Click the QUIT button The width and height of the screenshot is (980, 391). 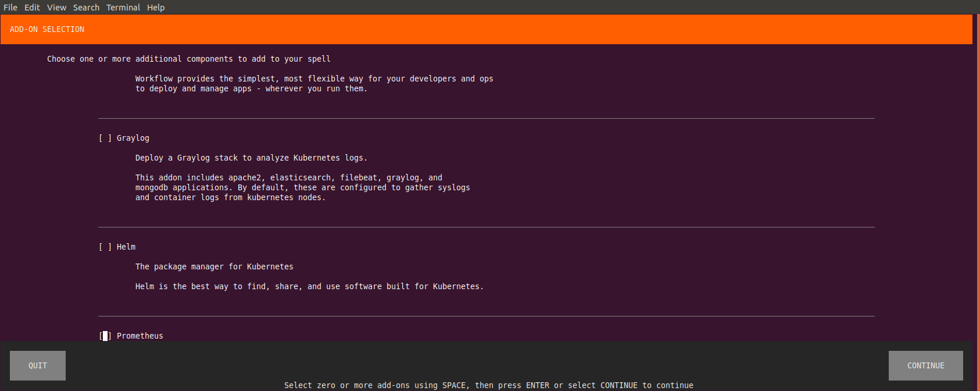coord(38,365)
